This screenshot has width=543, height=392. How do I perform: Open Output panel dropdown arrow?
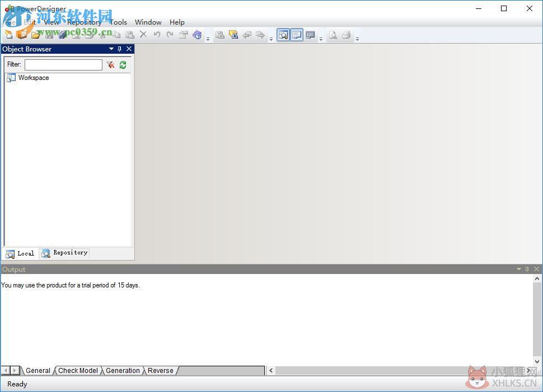click(x=519, y=269)
